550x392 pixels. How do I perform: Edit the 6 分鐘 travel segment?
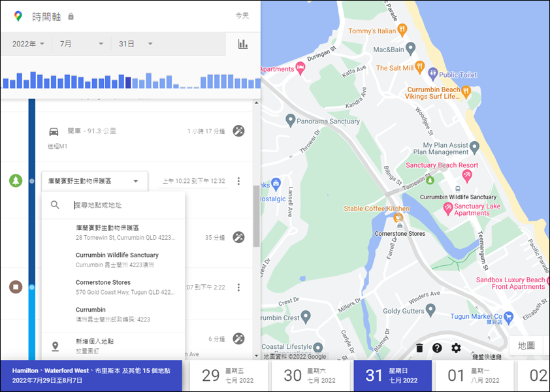(x=238, y=338)
